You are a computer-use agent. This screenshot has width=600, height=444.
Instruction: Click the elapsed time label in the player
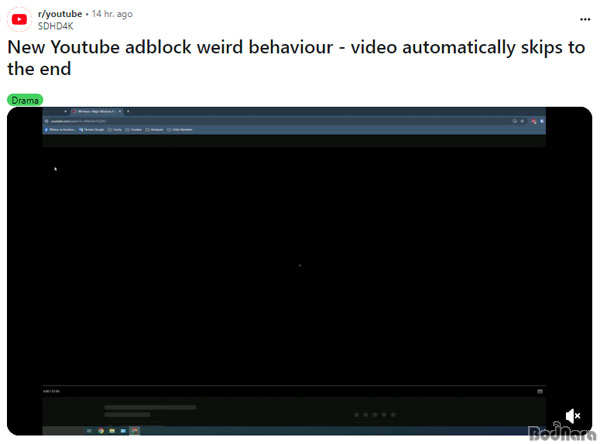tap(51, 391)
